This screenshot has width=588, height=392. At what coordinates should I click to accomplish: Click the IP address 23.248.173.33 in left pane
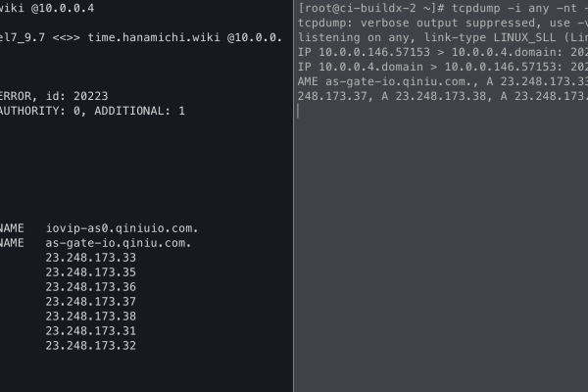click(90, 257)
